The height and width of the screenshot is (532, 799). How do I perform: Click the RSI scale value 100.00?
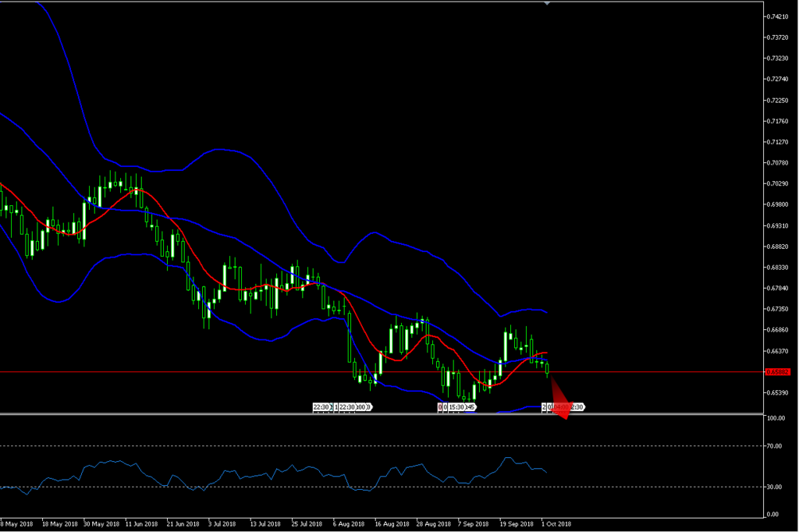(x=776, y=418)
